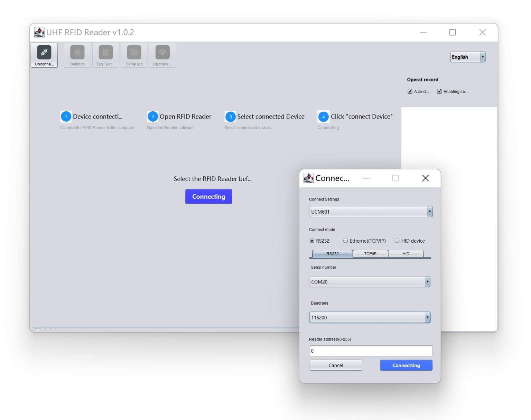Viewport: 531px width, 420px height.
Task: Click the Connect dialog title bar icon
Action: [x=309, y=178]
